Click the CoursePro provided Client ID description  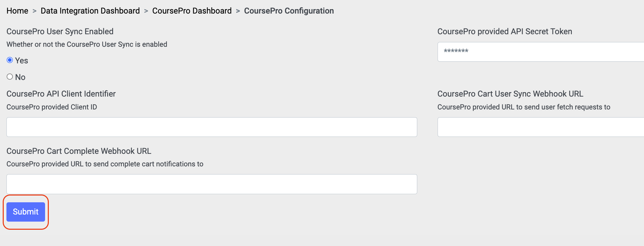pyautogui.click(x=52, y=107)
